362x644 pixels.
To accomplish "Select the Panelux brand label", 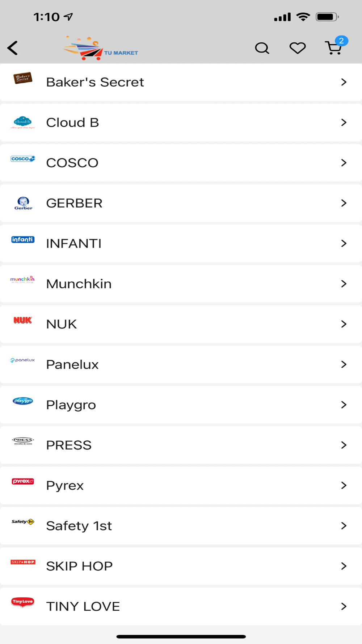I will pos(72,364).
